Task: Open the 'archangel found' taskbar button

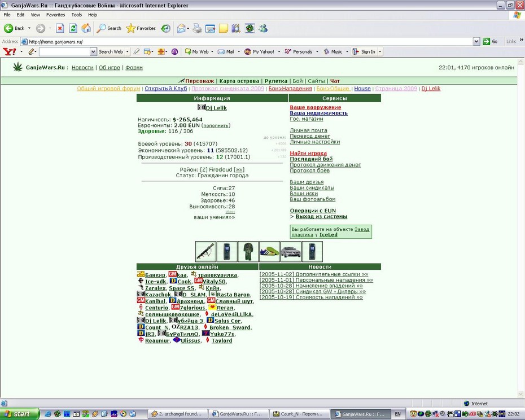Action: [177, 414]
